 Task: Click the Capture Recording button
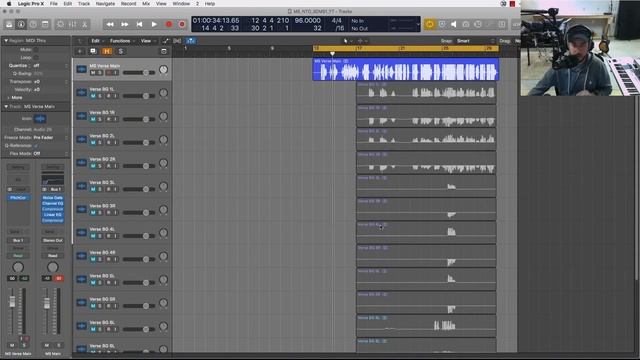click(182, 24)
